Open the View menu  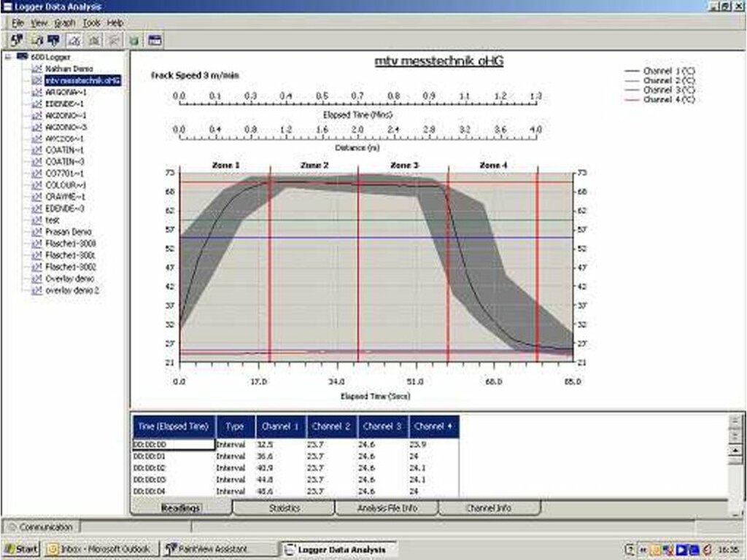click(39, 23)
